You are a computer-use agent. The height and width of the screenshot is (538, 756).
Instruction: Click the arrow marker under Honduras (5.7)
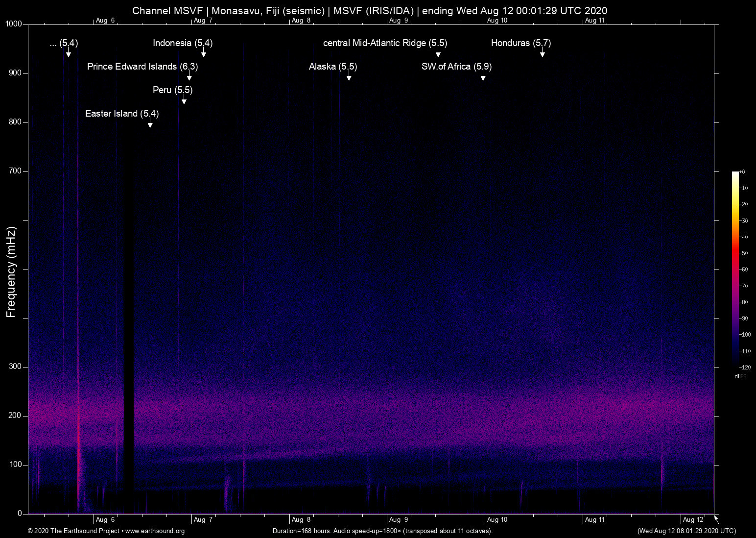coord(542,52)
